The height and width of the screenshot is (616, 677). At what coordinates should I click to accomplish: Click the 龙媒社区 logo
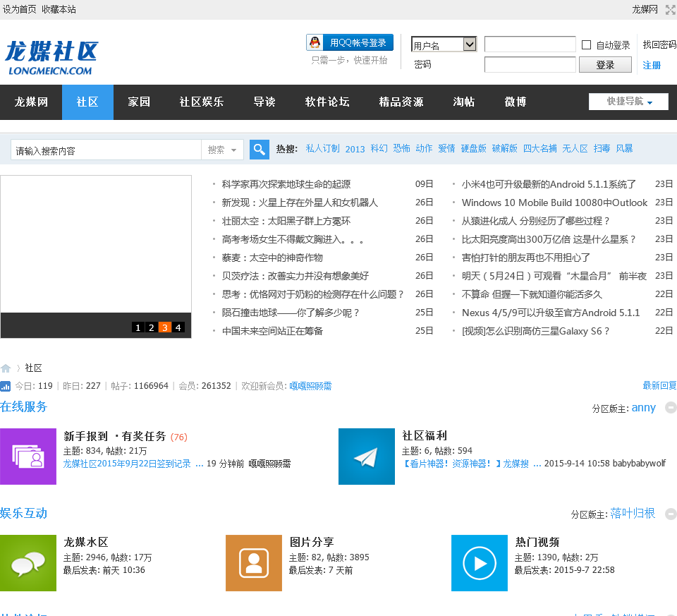[x=51, y=56]
